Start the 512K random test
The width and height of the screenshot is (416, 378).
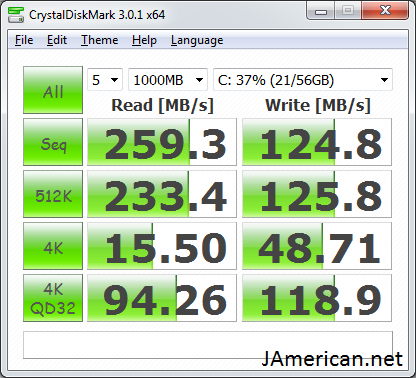click(53, 194)
